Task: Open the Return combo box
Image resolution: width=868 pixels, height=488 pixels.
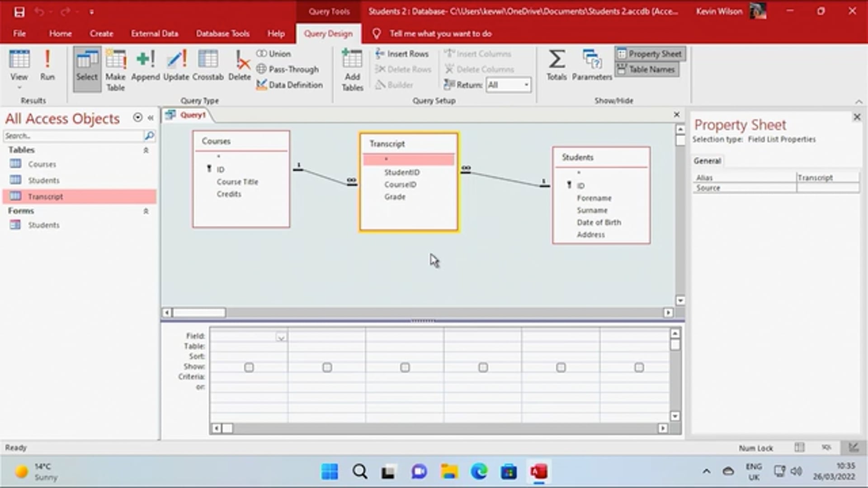Action: click(526, 84)
